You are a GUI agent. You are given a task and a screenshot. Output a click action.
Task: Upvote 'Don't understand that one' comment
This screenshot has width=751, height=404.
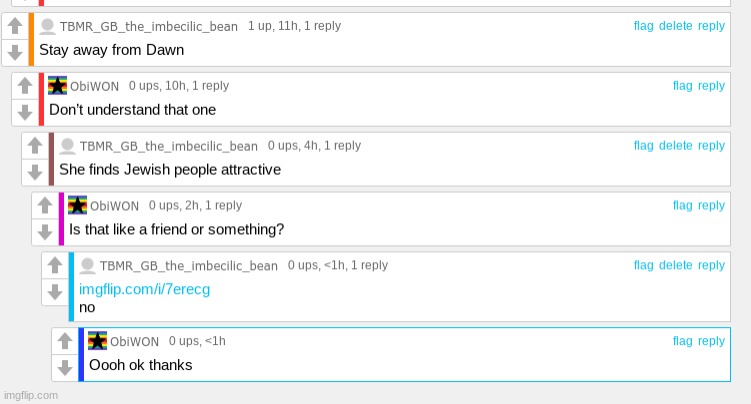click(24, 86)
